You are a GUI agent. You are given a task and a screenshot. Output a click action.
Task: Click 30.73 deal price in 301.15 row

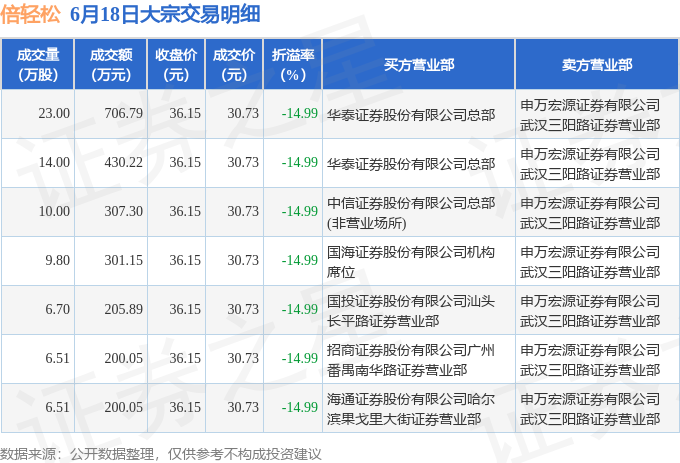[243, 261]
